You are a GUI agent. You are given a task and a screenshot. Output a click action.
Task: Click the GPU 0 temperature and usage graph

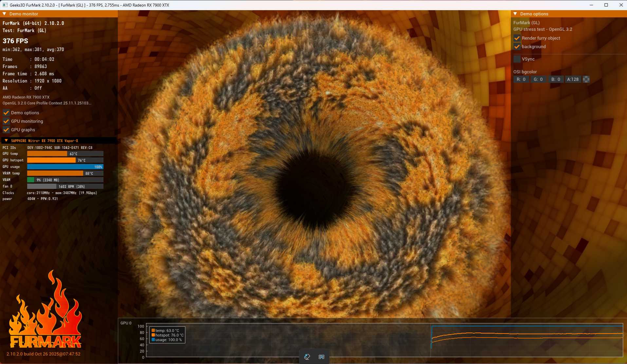384,340
